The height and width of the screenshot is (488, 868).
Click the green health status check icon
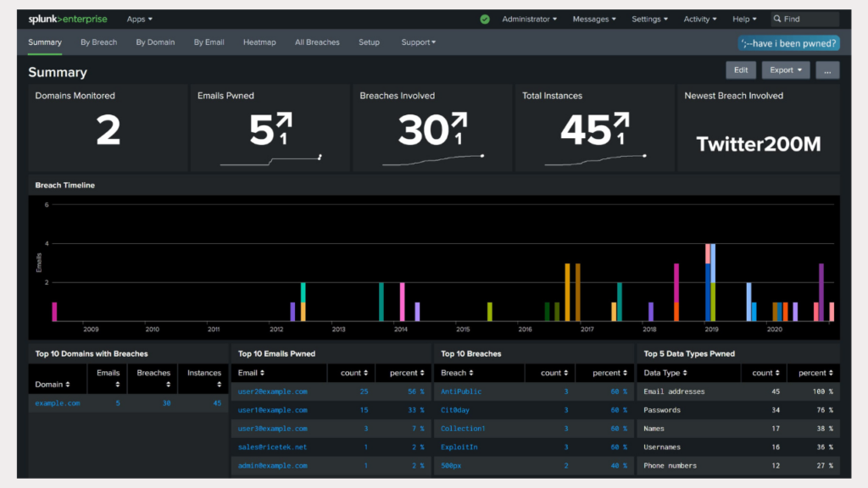pos(485,19)
